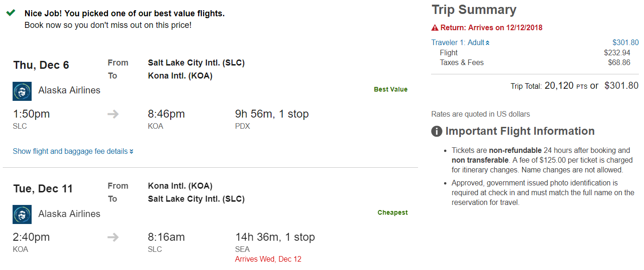Click the Cheapest label

point(392,212)
